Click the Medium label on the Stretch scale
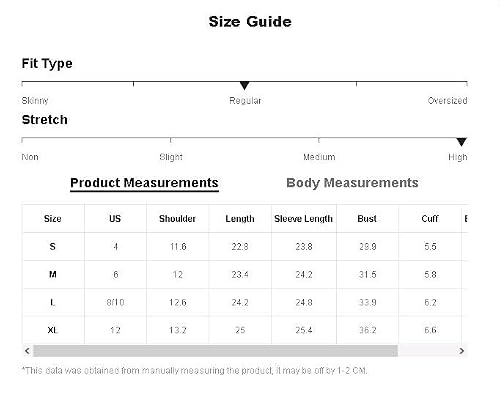500x396 pixels. coord(319,157)
